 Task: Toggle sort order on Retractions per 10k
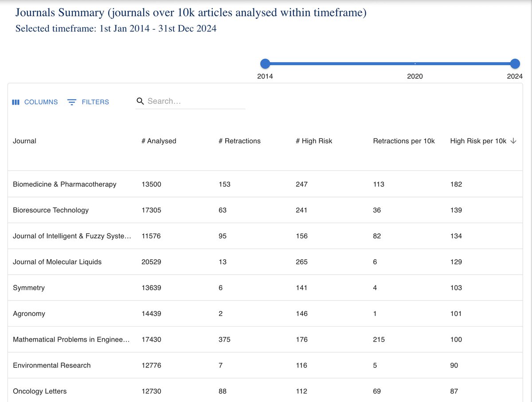[404, 141]
